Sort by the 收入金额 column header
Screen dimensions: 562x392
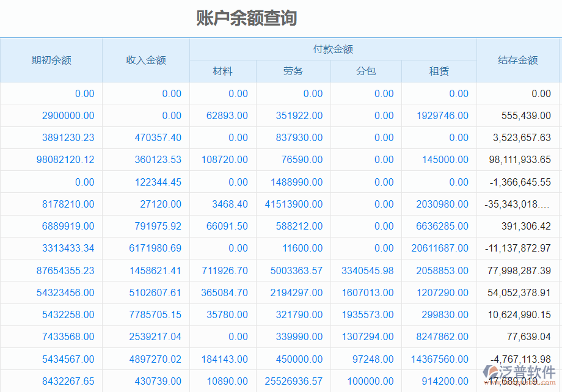tap(145, 60)
